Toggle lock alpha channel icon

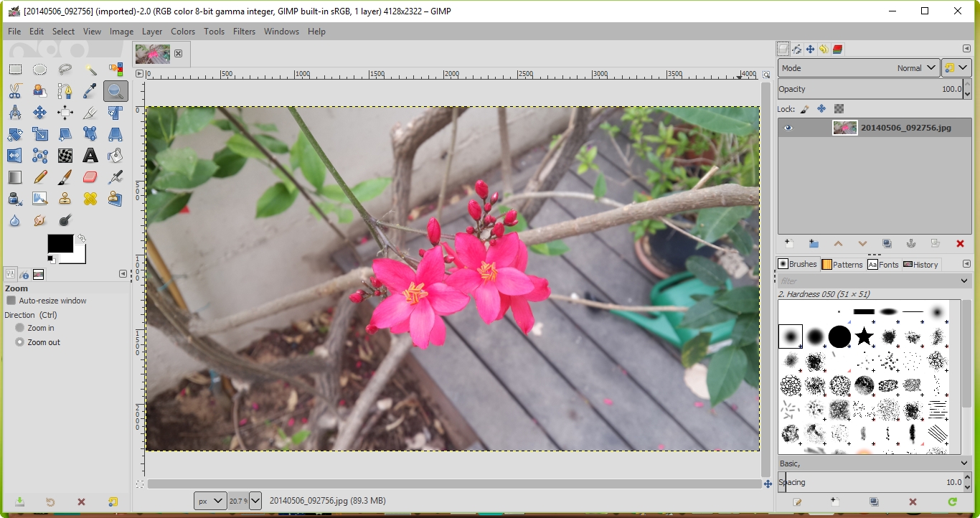(839, 109)
